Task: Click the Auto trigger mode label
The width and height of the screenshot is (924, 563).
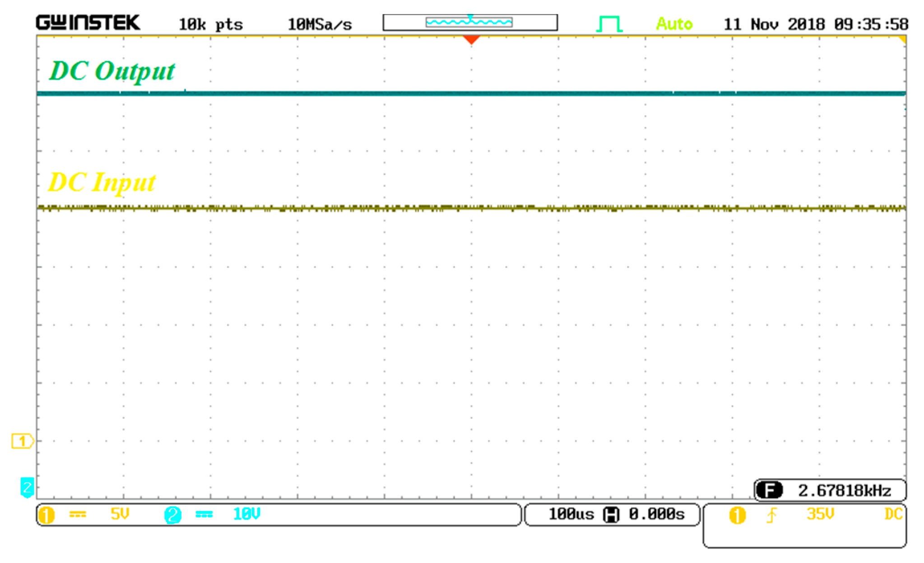Action: pyautogui.click(x=674, y=23)
